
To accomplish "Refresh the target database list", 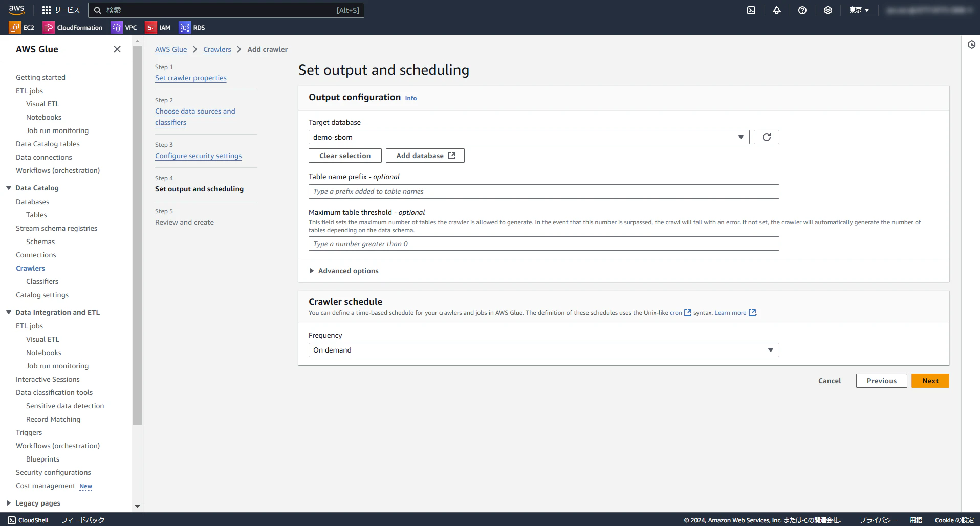I will [767, 137].
